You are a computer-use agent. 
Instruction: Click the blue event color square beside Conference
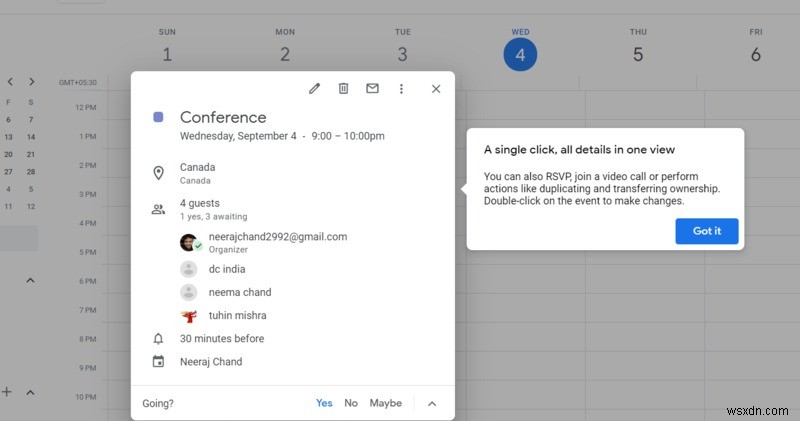point(158,117)
